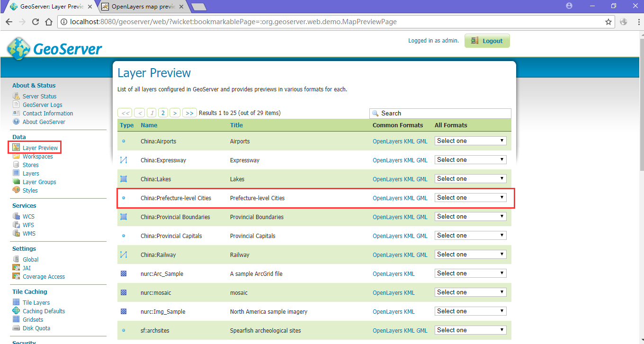Viewport: 644px width, 344px height.
Task: Click the Styles palette icon
Action: point(17,190)
